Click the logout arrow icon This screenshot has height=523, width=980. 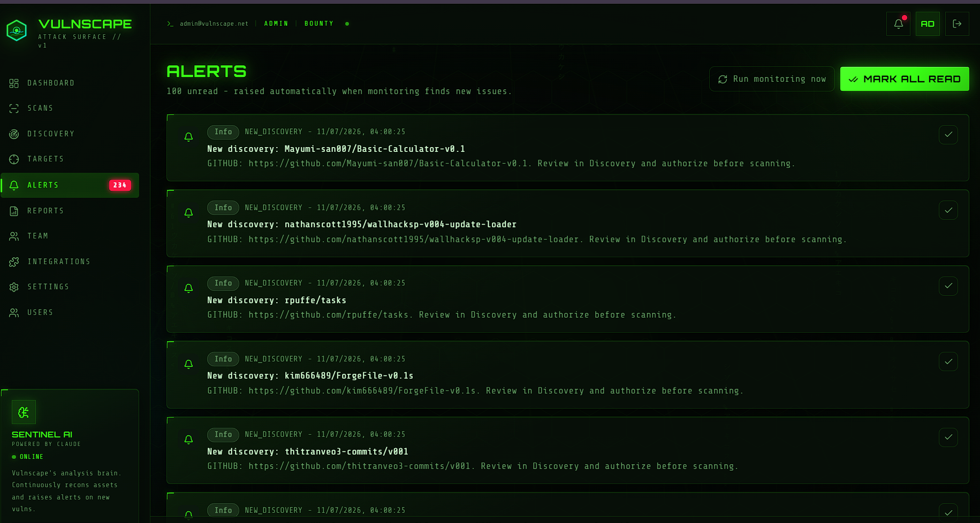coord(957,24)
